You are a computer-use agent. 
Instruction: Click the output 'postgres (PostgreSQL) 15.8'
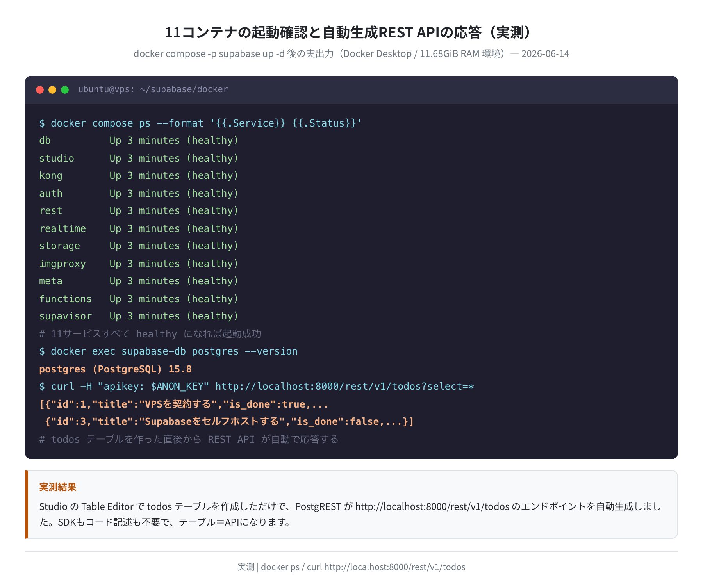(115, 369)
